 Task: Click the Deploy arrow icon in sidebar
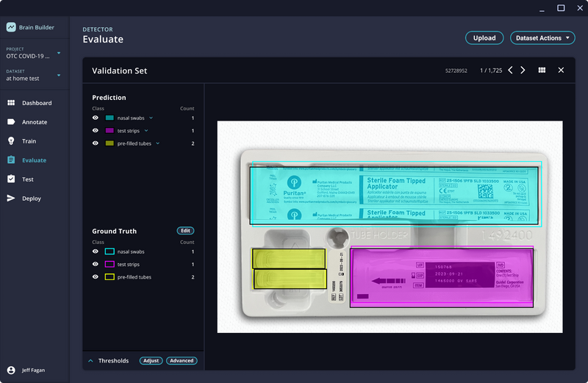(x=11, y=198)
